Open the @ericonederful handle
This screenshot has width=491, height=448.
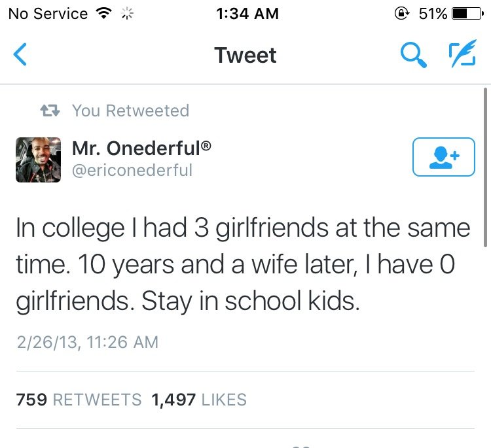(x=132, y=170)
